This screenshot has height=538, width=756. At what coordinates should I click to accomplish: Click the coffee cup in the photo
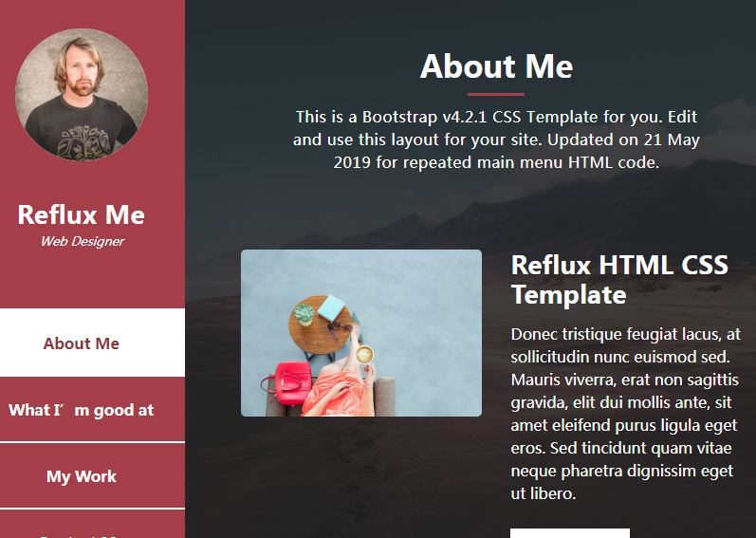click(x=364, y=356)
